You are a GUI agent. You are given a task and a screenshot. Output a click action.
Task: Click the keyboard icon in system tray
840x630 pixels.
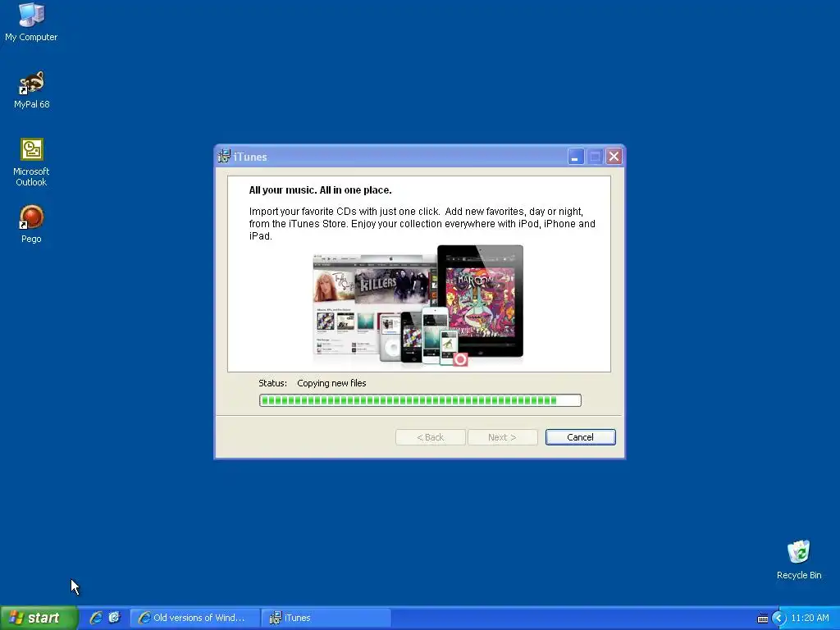pyautogui.click(x=762, y=619)
